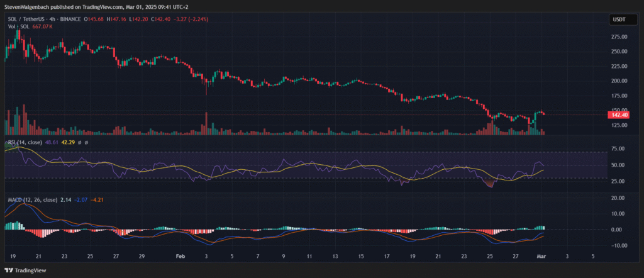Screen dimensions: 644x278
Task: Open the RSI (14, close) indicator legend
Action: [24, 143]
